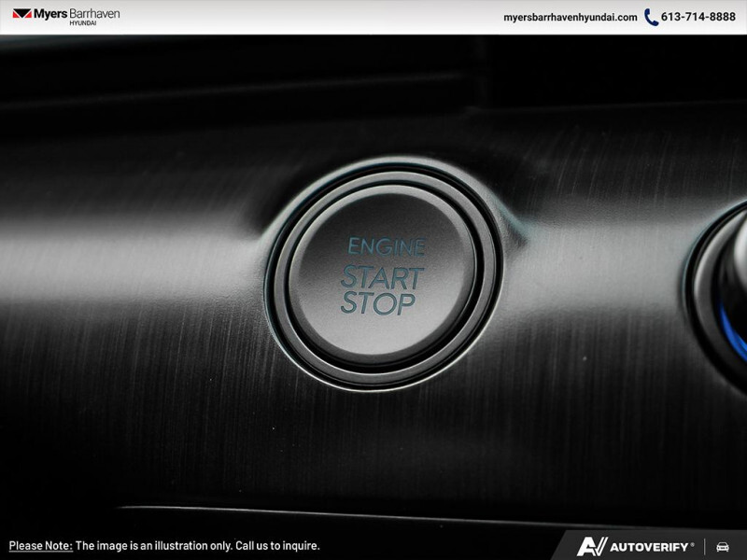Click the underlined "Please Note:" text
This screenshot has width=747, height=560.
pyautogui.click(x=40, y=546)
